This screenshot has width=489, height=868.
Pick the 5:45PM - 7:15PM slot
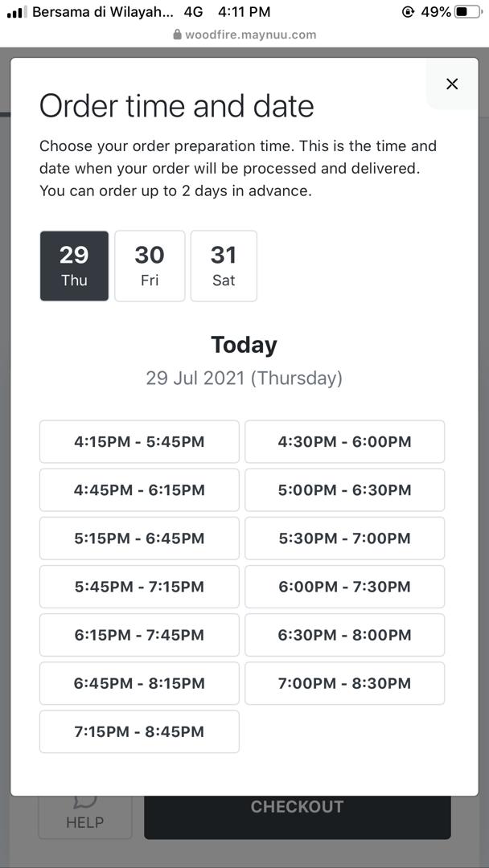click(139, 587)
